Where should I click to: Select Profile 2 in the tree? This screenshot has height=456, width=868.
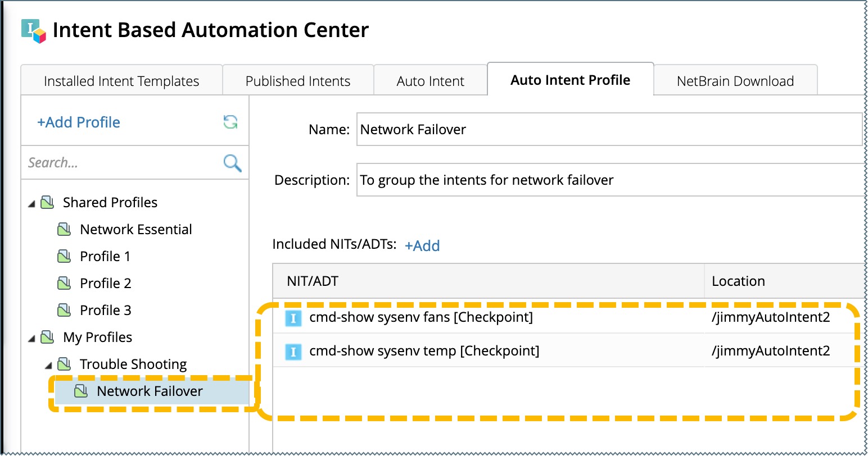(x=105, y=283)
